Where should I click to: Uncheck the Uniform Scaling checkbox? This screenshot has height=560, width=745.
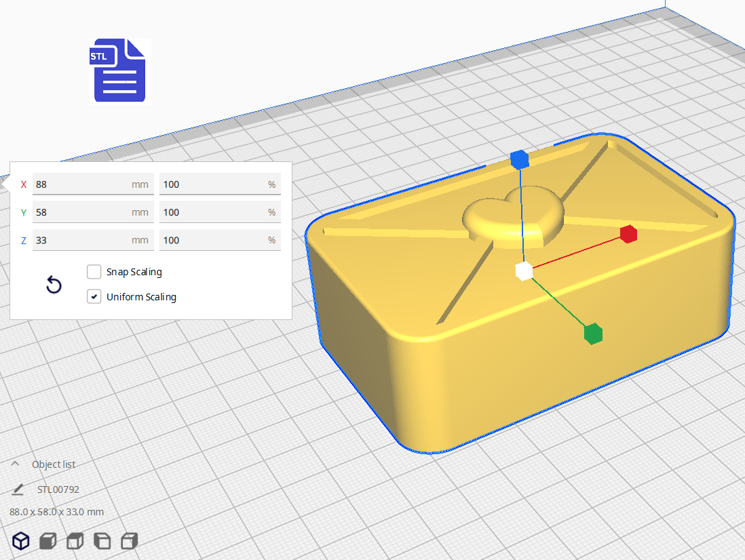coord(94,297)
